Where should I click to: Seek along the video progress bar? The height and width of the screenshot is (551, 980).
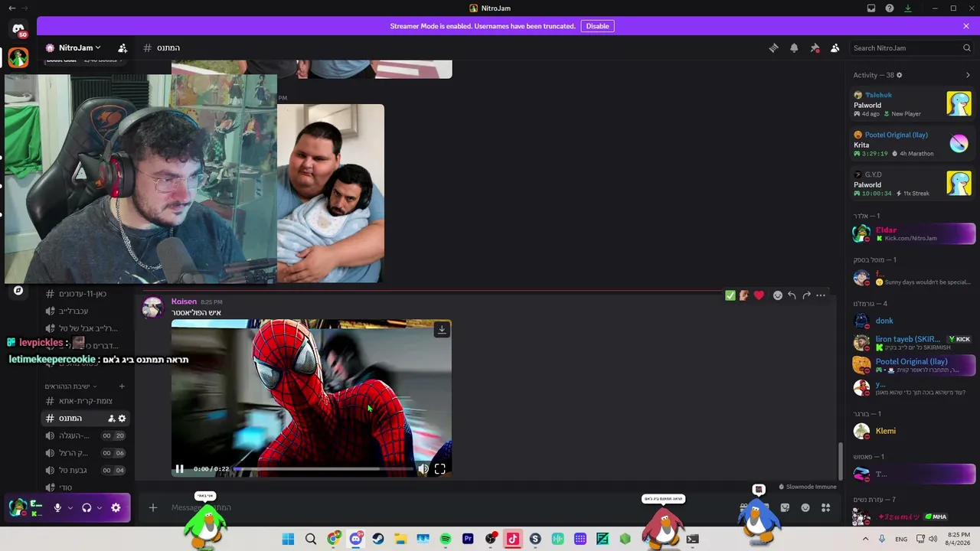click(322, 469)
